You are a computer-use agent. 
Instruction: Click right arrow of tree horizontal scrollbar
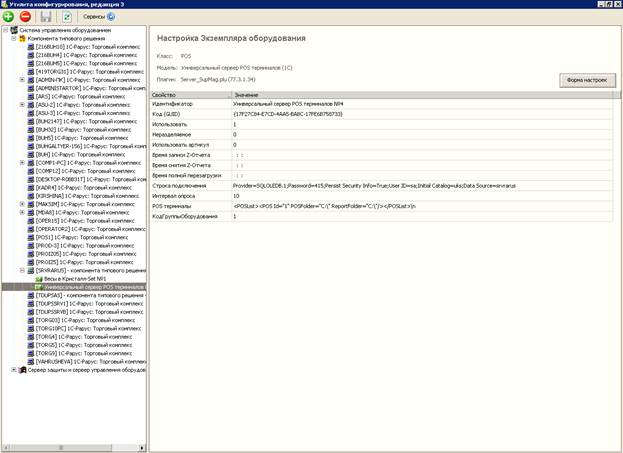[x=142, y=447]
